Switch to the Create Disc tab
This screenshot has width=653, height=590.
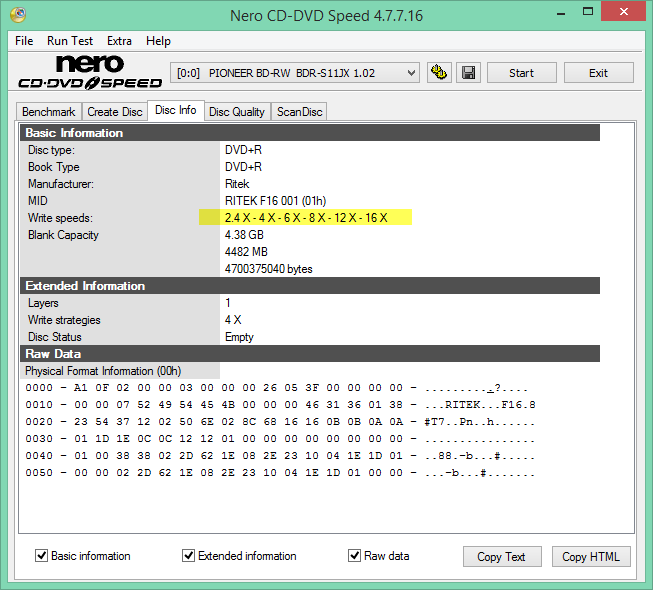(x=115, y=112)
